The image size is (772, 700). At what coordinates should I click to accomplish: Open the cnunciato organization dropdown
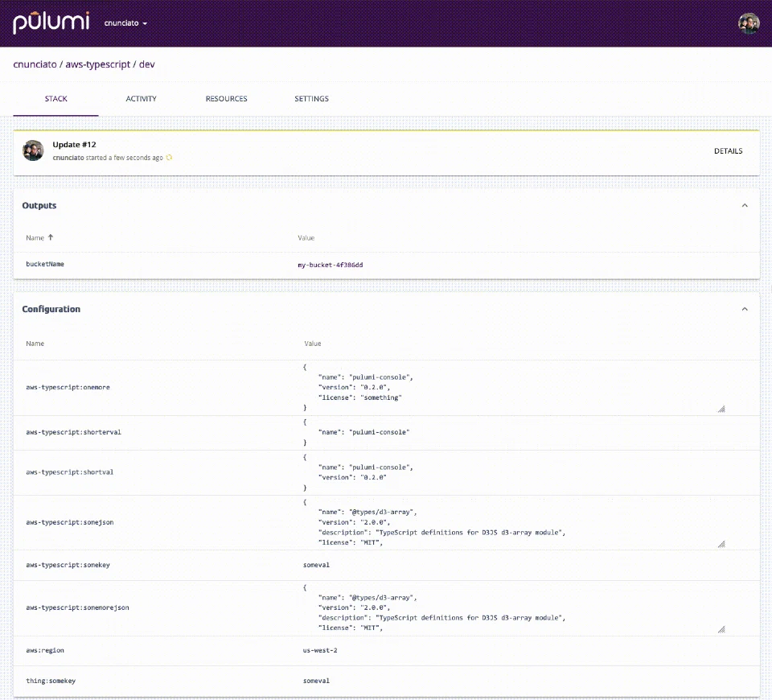point(125,23)
